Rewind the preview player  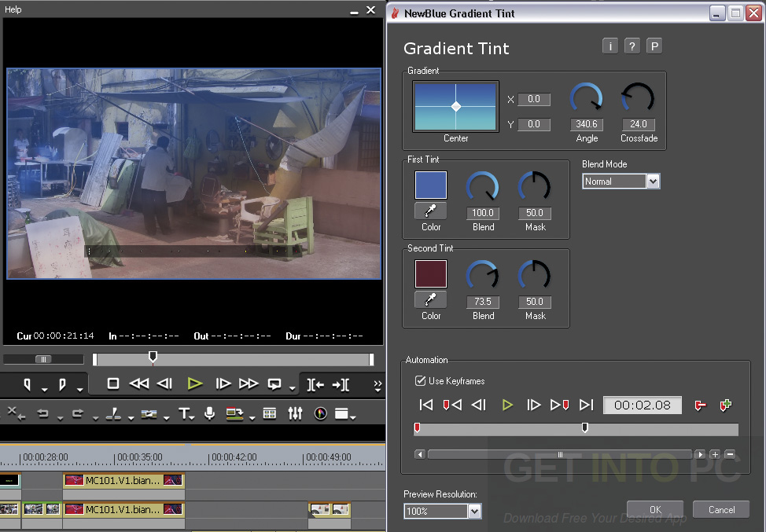point(138,384)
